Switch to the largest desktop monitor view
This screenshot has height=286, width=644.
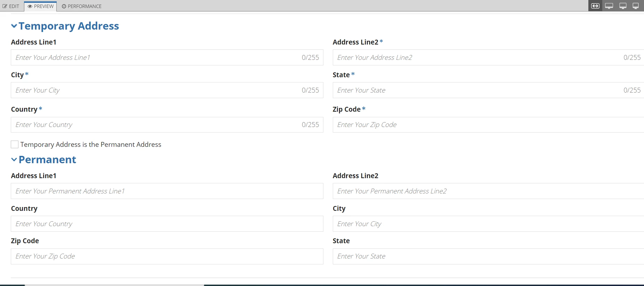coord(609,6)
